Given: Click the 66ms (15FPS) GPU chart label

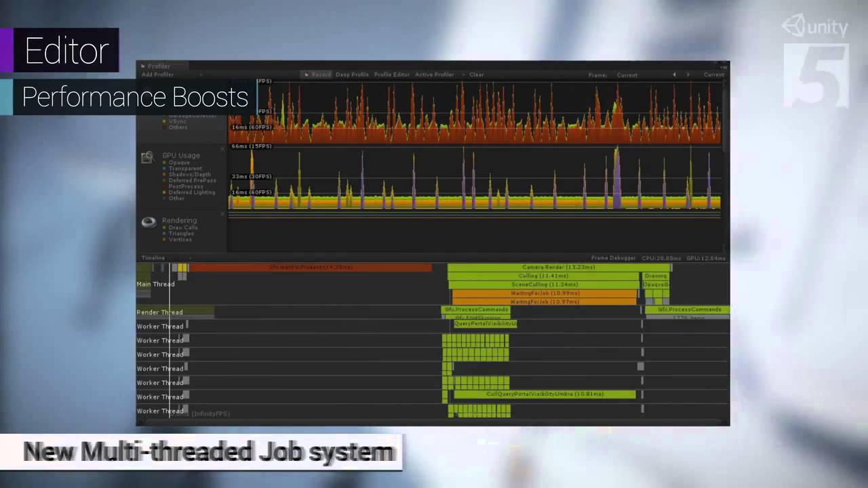Looking at the screenshot, I should pos(252,146).
